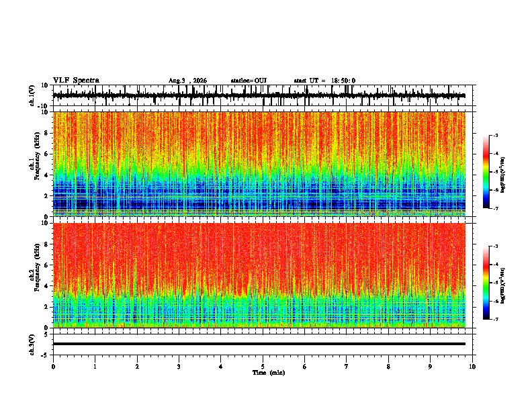Click the flat black ch.3 voltage trace
Image resolution: width=532 pixels, height=411 pixels.
[x=259, y=344]
